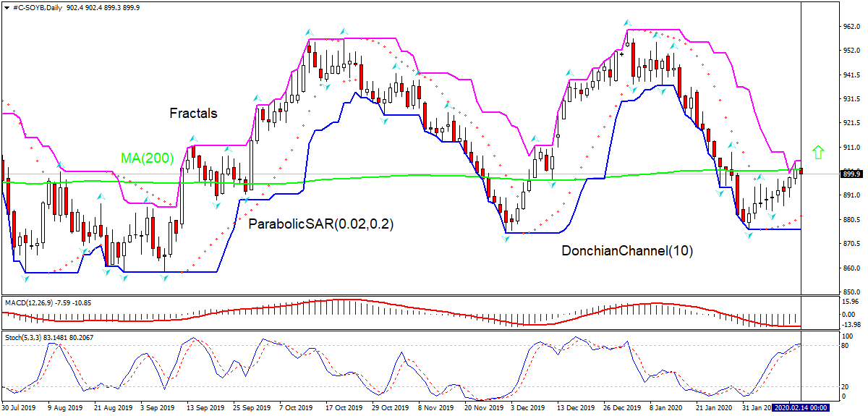
Task: Click the MACD -13.98 scale value
Action: pos(850,325)
